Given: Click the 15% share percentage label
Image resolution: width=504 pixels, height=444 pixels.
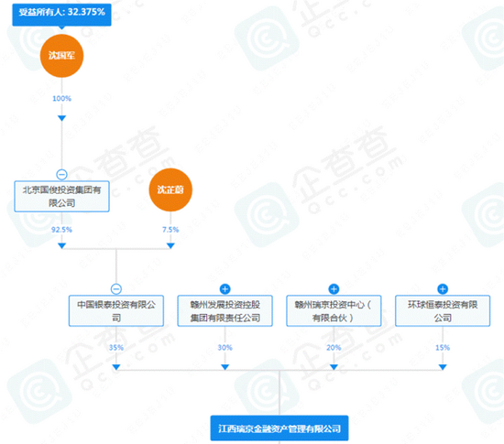Looking at the screenshot, I should 443,347.
